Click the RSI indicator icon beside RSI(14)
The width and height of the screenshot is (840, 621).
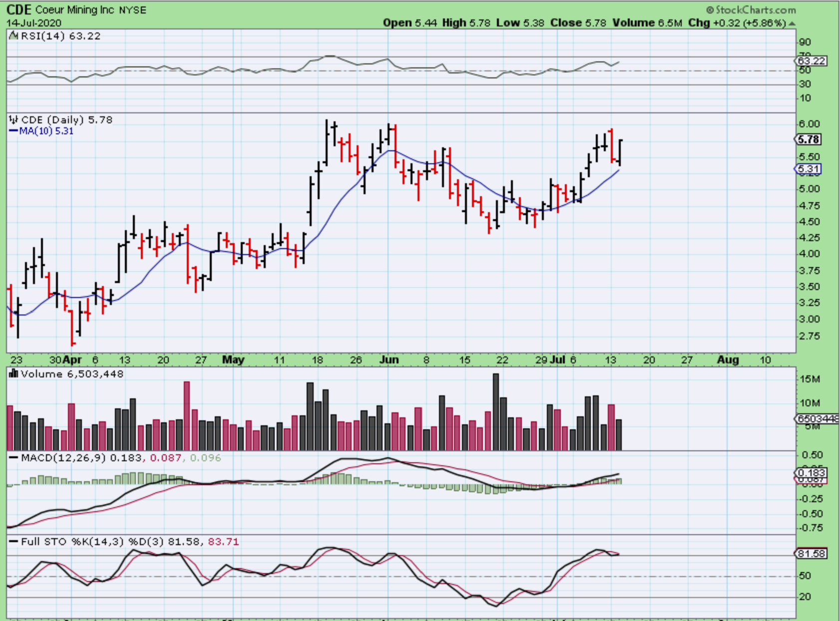[13, 36]
